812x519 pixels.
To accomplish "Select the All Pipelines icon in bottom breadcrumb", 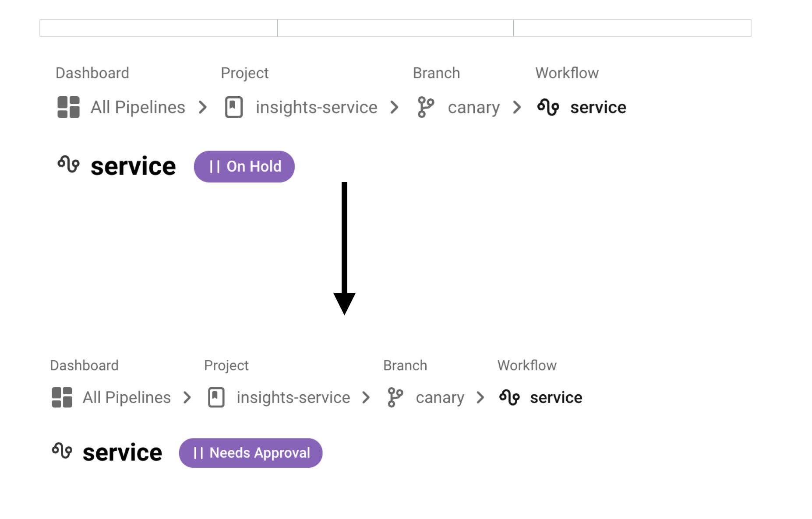I will point(61,397).
